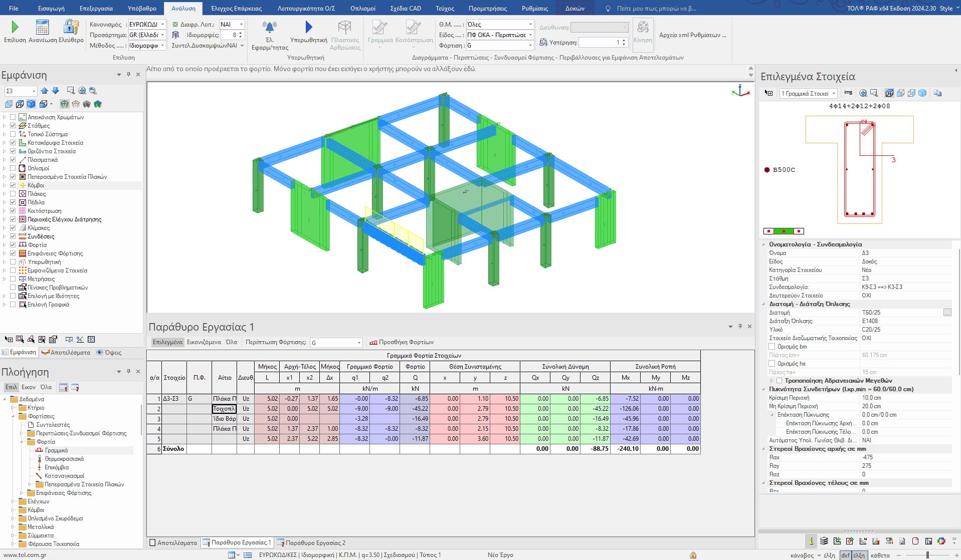Click the search box Πείτε μου πως

coord(656,9)
